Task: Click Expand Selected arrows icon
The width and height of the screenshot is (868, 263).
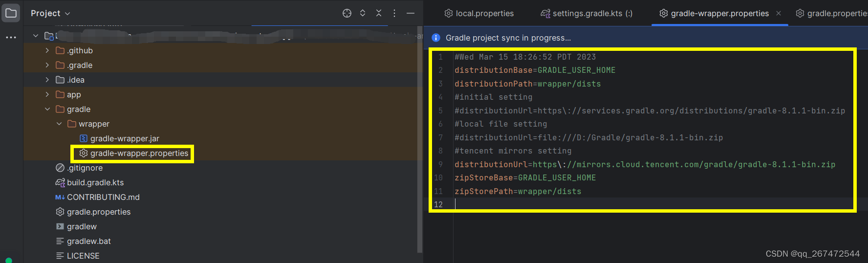Action: 363,13
